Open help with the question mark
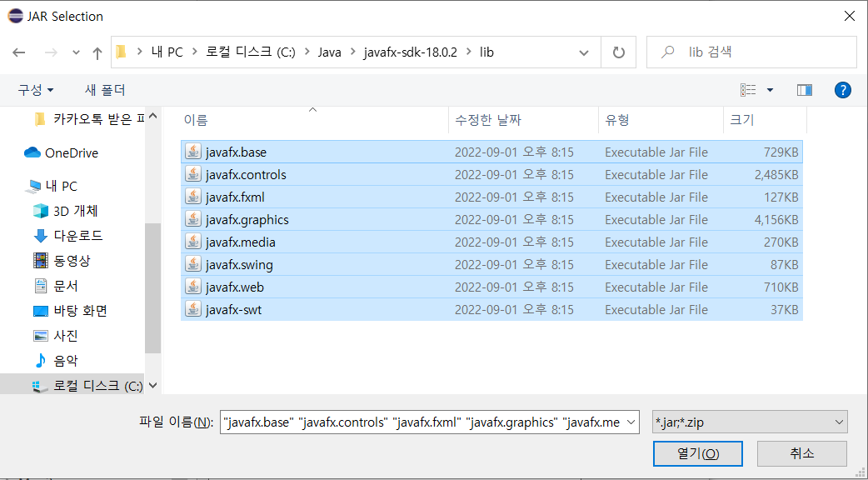868x480 pixels. (842, 90)
